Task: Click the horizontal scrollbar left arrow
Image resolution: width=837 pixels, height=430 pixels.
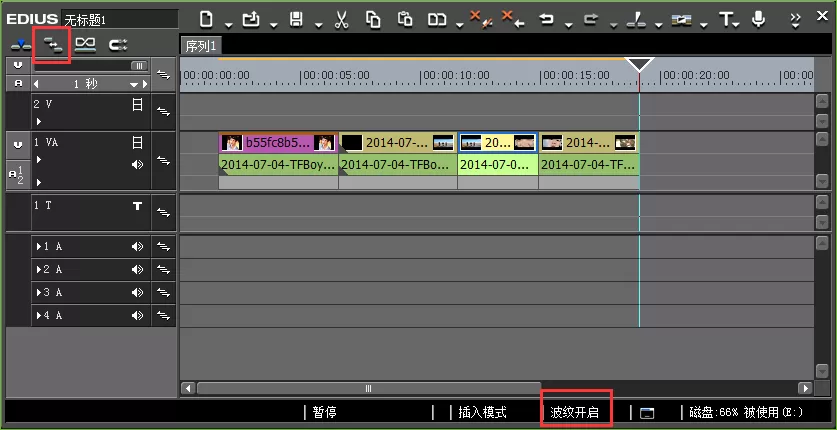Action: (188, 388)
